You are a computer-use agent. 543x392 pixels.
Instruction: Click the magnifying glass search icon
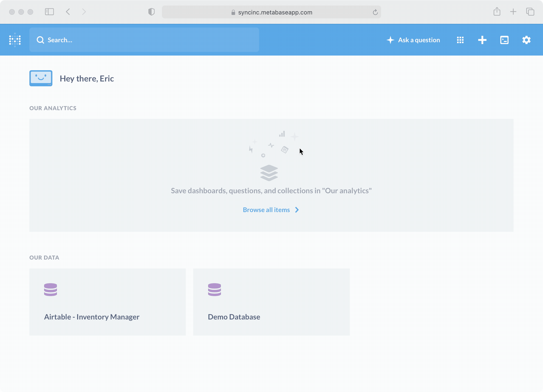(x=40, y=40)
